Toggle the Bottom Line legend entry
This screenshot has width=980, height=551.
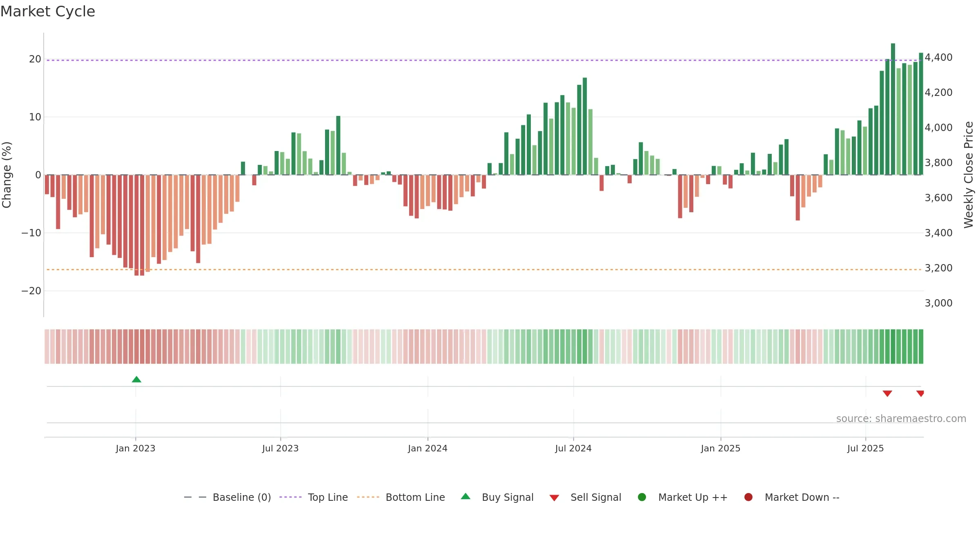click(x=401, y=497)
